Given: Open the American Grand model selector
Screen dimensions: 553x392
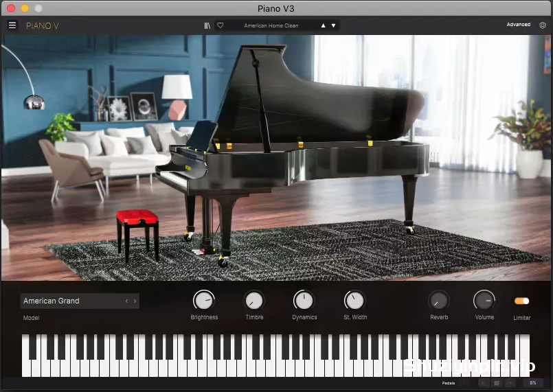Looking at the screenshot, I should (80, 301).
